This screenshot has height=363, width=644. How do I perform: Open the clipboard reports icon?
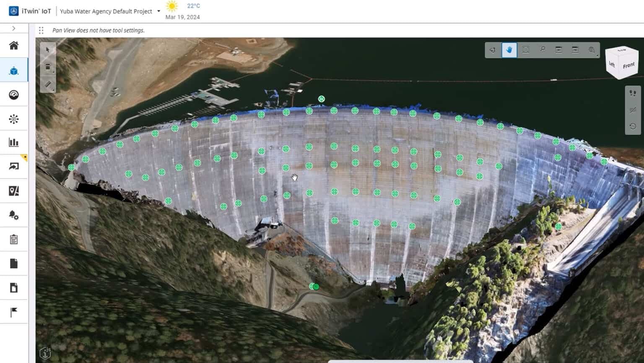pyautogui.click(x=14, y=239)
